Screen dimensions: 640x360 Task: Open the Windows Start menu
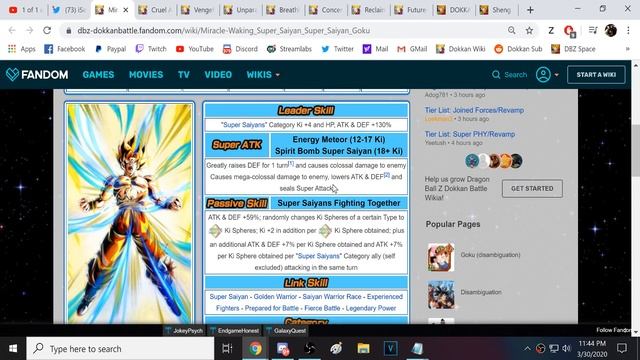[13, 349]
